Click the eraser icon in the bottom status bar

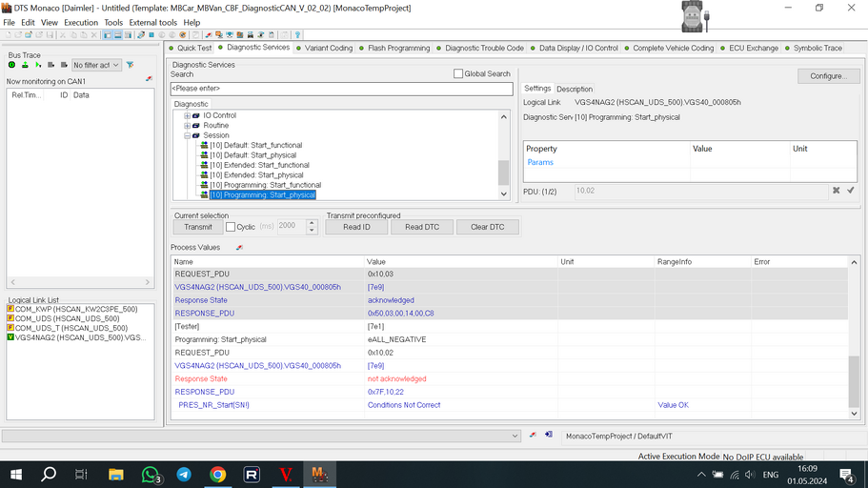(x=533, y=435)
